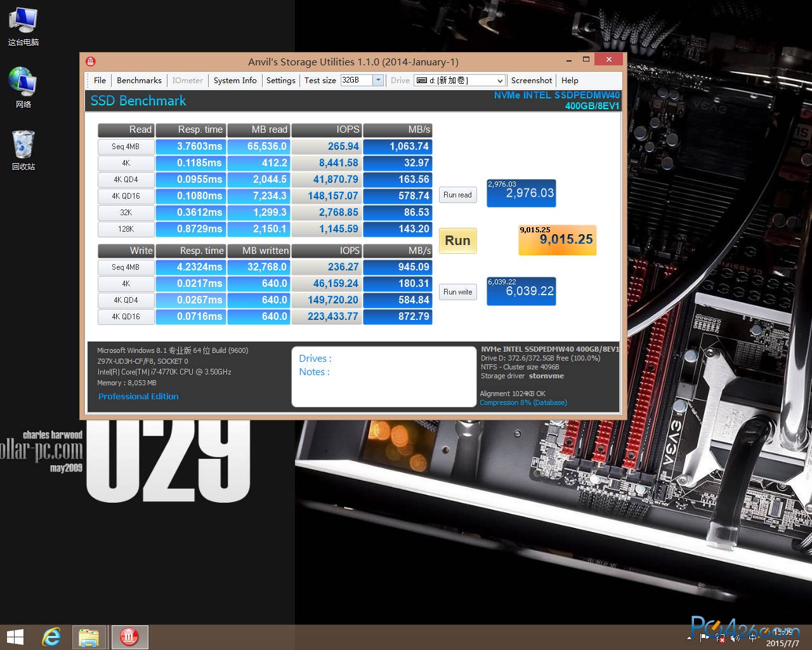Image resolution: width=812 pixels, height=650 pixels.
Task: Click the Memory : 8,053 MB text
Action: pyautogui.click(x=126, y=383)
